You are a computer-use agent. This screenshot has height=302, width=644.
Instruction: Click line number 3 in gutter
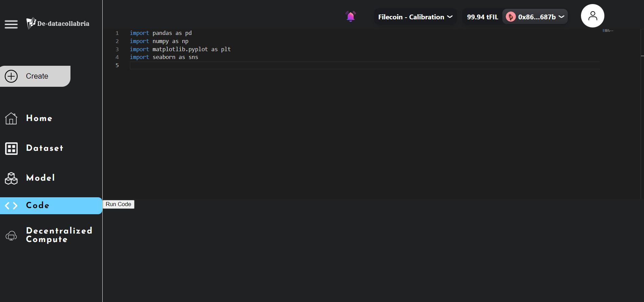(117, 49)
